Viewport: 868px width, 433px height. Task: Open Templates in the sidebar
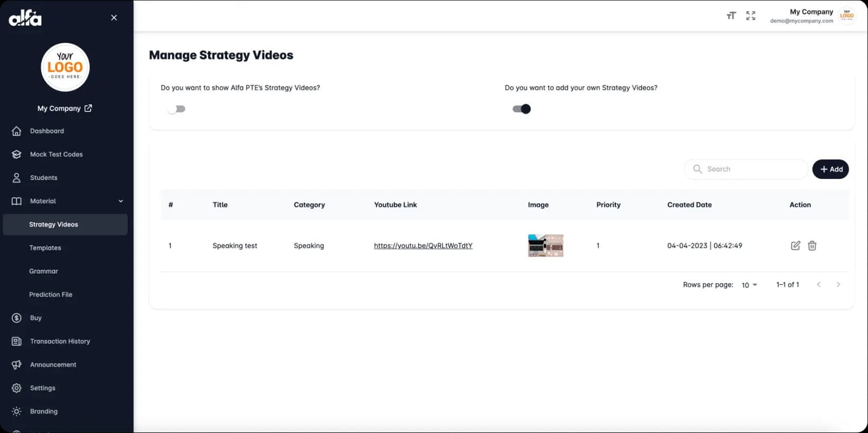[45, 248]
